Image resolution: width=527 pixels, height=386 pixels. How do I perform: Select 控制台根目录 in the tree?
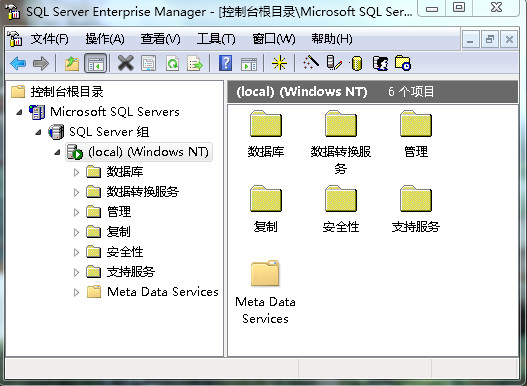coord(67,92)
